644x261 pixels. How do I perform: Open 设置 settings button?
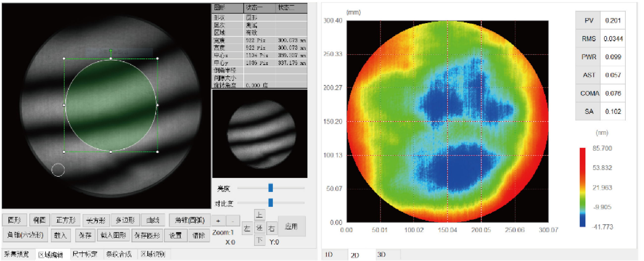pyautogui.click(x=175, y=235)
